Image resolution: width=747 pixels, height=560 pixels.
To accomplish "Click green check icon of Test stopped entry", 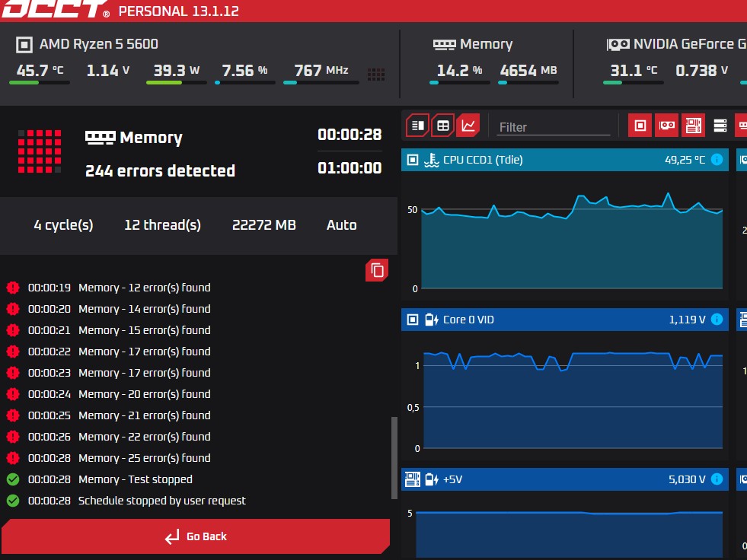I will pyautogui.click(x=13, y=479).
